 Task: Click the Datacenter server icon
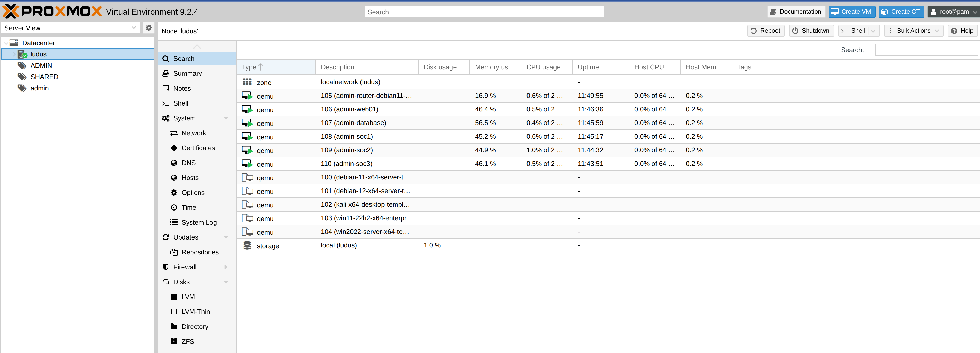point(14,43)
